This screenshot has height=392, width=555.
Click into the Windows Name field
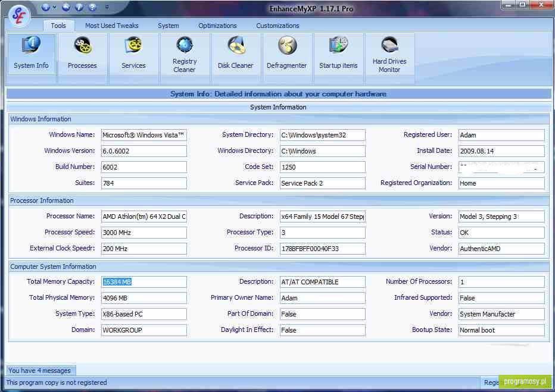click(x=144, y=135)
